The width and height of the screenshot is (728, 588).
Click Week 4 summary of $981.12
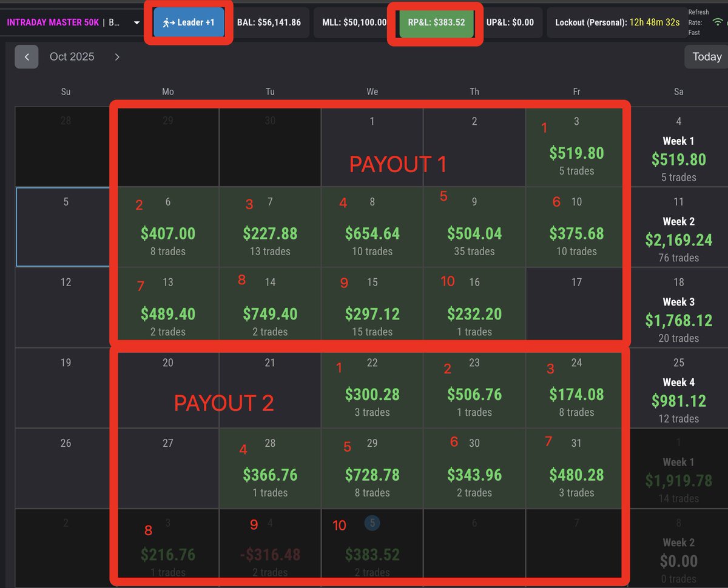coord(678,388)
